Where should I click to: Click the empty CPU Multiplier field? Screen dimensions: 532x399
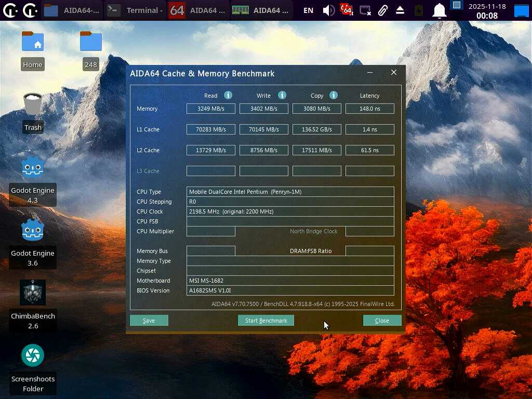pos(211,231)
